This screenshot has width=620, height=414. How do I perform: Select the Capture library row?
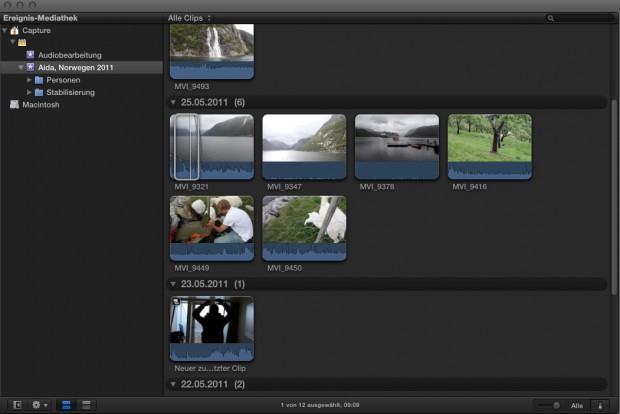click(82, 30)
